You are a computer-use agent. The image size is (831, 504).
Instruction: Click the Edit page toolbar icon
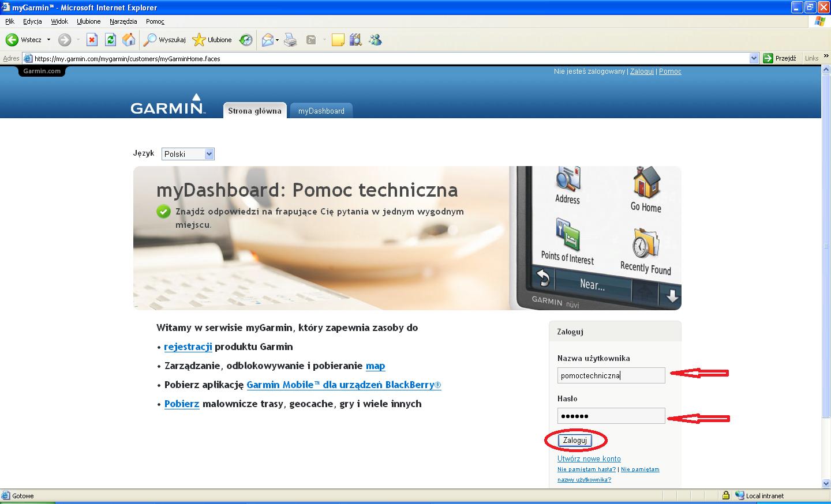coord(311,40)
